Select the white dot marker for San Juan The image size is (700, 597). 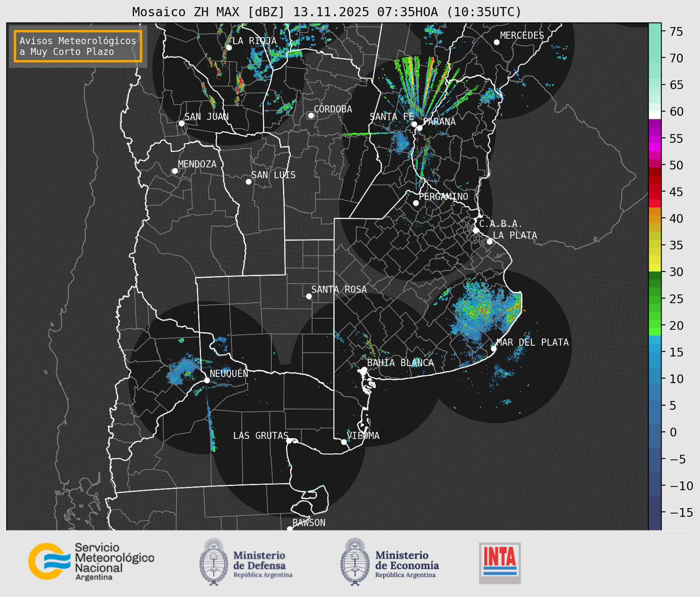pyautogui.click(x=181, y=123)
